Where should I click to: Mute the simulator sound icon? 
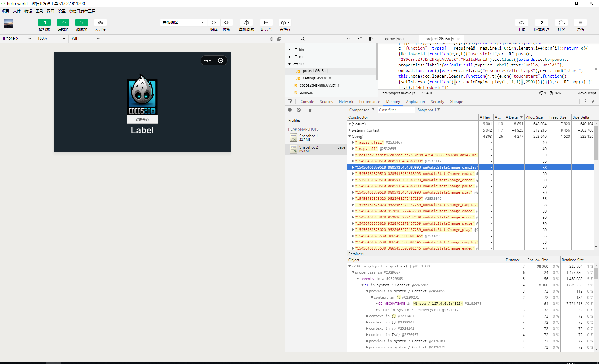(271, 39)
